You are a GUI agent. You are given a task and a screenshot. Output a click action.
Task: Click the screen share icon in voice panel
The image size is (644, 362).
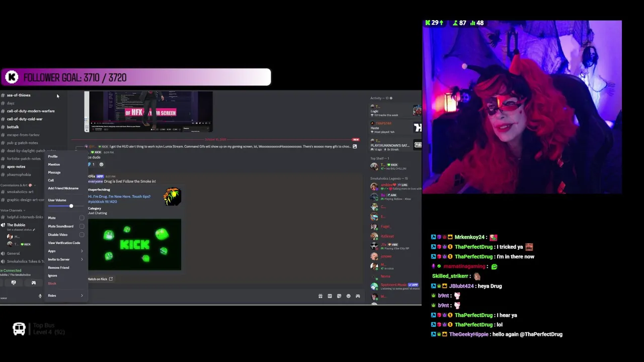(14, 283)
